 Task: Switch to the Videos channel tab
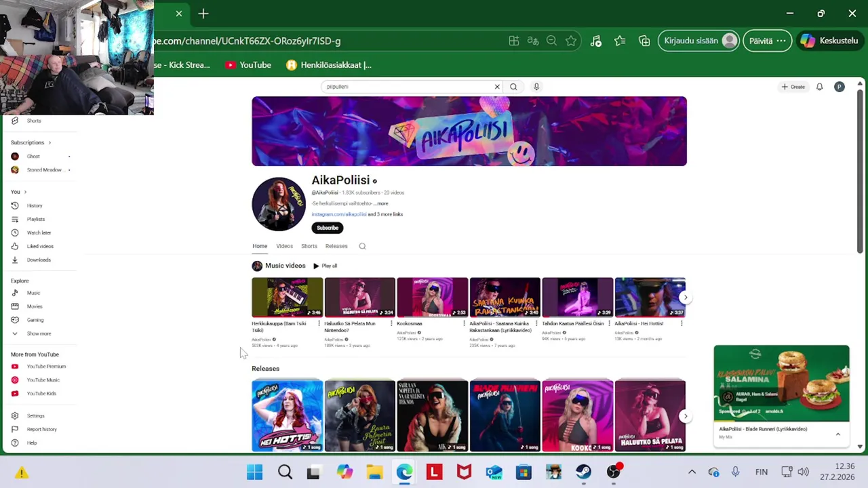click(284, 246)
